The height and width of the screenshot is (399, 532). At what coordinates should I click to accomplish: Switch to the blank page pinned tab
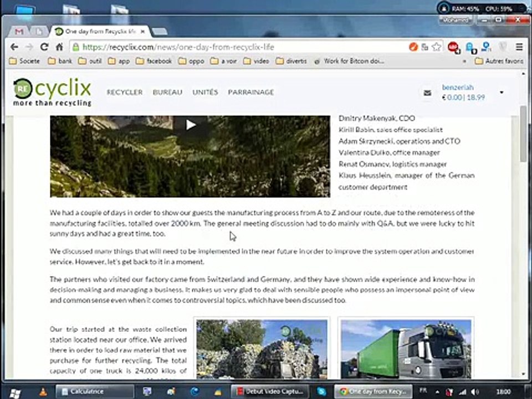[39, 32]
